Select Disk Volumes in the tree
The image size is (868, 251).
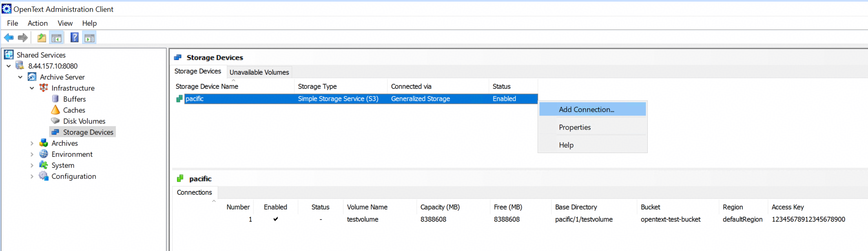coord(84,121)
